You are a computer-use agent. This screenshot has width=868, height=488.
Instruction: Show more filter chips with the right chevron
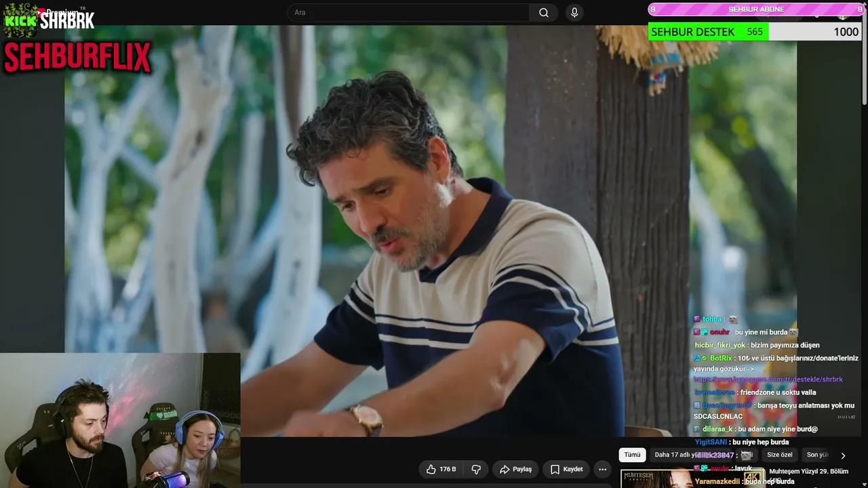click(843, 455)
